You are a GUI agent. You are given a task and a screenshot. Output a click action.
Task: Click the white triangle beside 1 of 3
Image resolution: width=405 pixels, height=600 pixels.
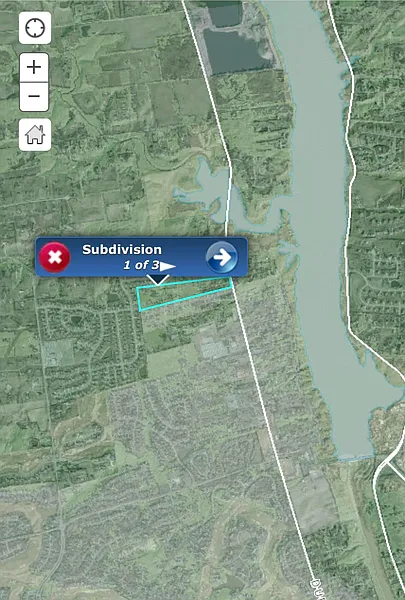(x=168, y=266)
